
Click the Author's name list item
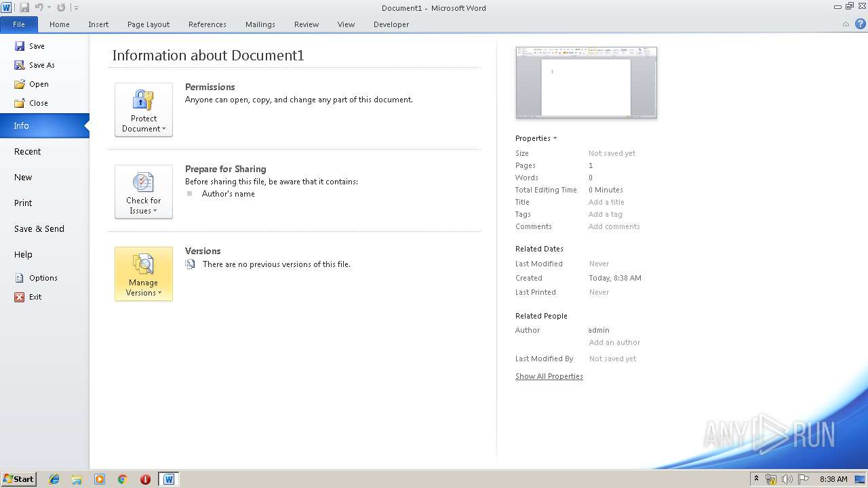tap(228, 194)
